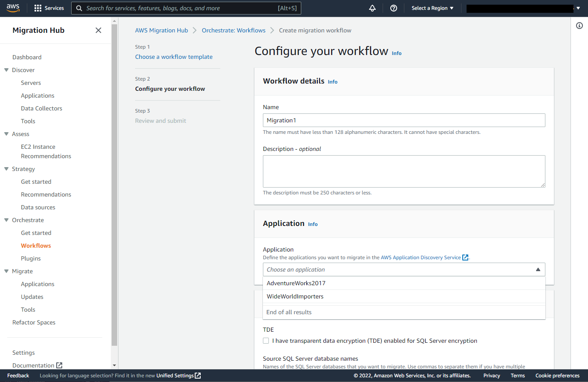Open Refactor Spaces in the sidebar

pos(34,322)
